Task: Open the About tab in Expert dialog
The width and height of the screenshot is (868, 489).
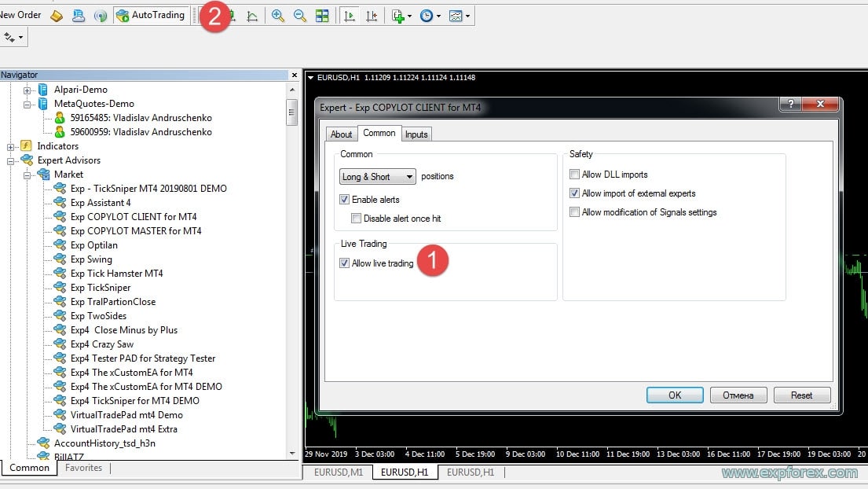Action: (x=341, y=134)
